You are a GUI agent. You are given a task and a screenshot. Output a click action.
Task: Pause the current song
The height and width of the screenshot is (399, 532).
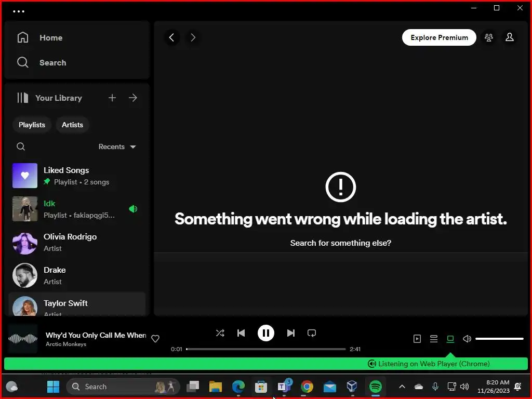[266, 333]
